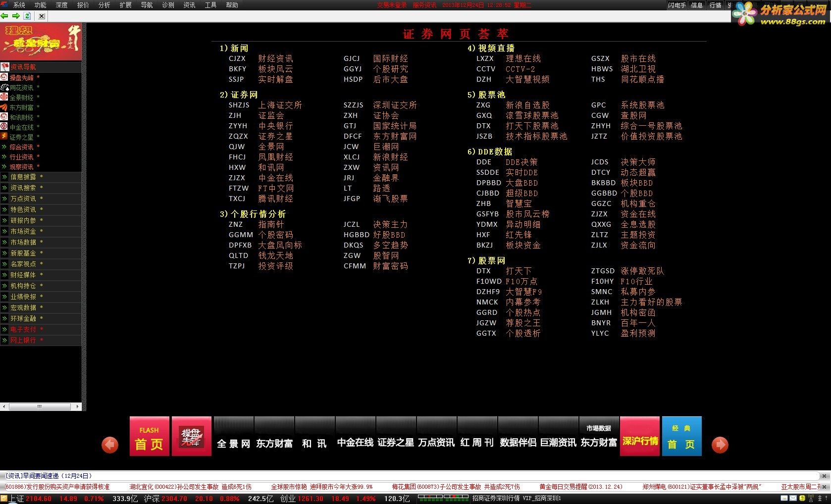831x504 pixels.
Task: Open 新浪自选股 link
Action: point(527,105)
